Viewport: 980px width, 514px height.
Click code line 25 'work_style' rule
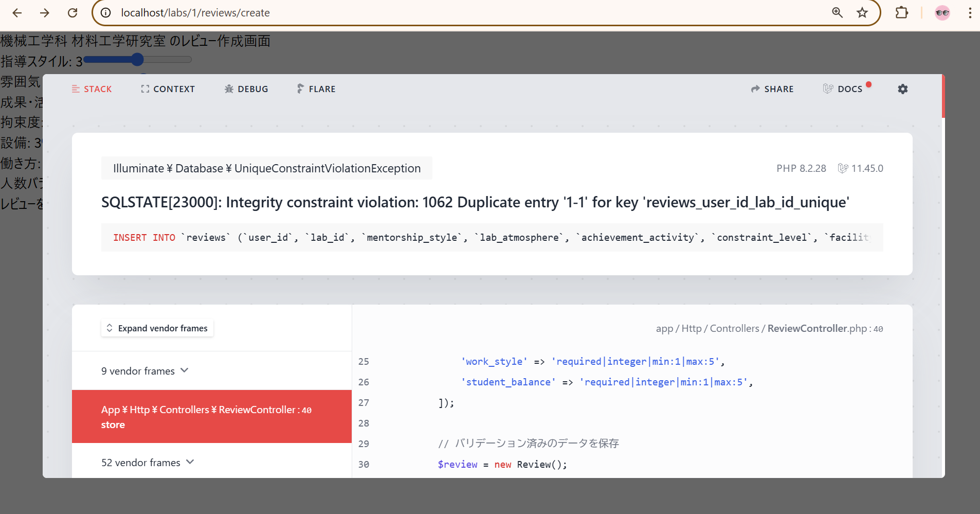click(593, 362)
